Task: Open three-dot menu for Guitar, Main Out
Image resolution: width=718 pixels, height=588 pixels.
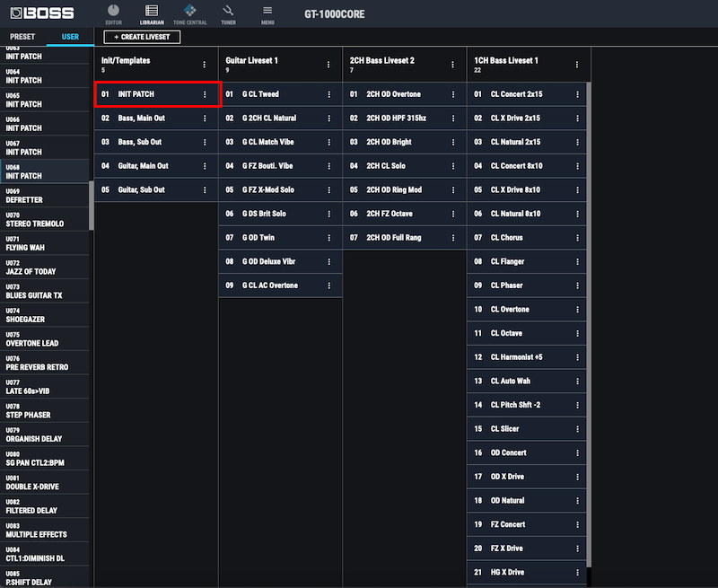Action: click(205, 166)
